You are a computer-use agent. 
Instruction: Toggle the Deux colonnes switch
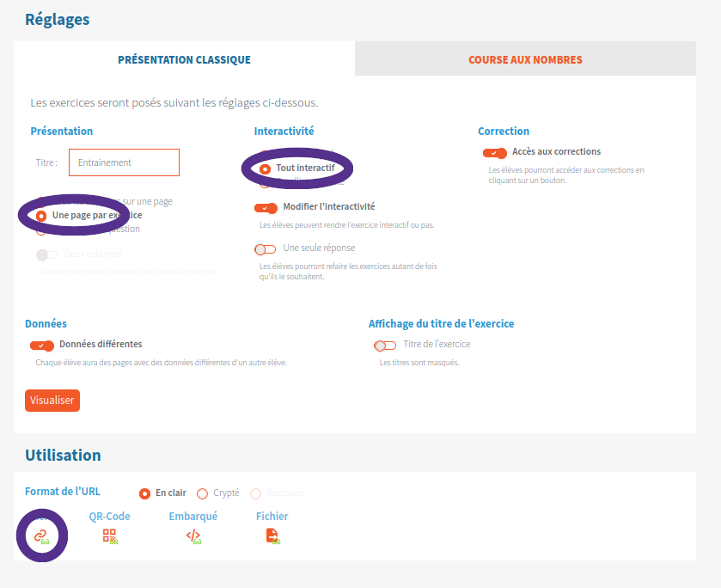coord(47,254)
